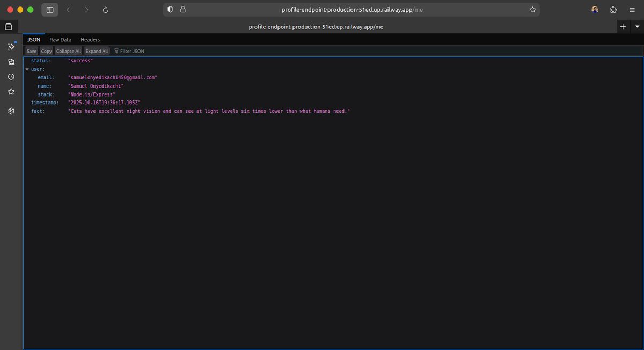
Task: Click Expand All in the JSON toolbar
Action: pyautogui.click(x=96, y=51)
